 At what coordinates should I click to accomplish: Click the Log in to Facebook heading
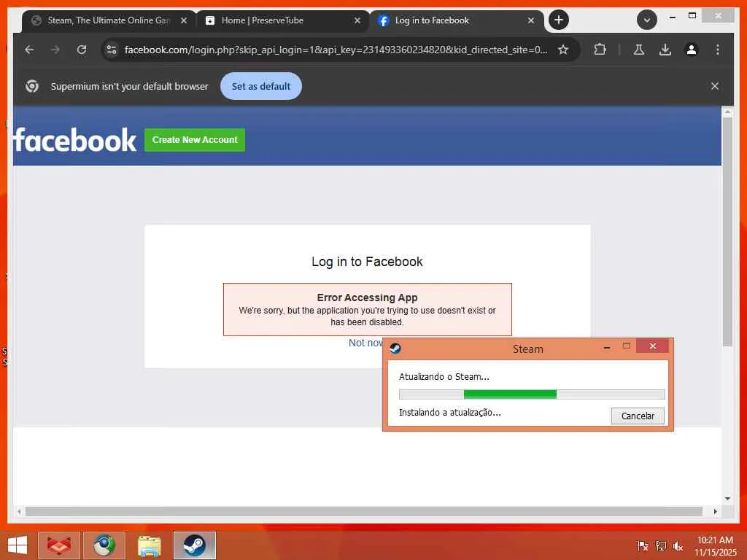click(368, 262)
